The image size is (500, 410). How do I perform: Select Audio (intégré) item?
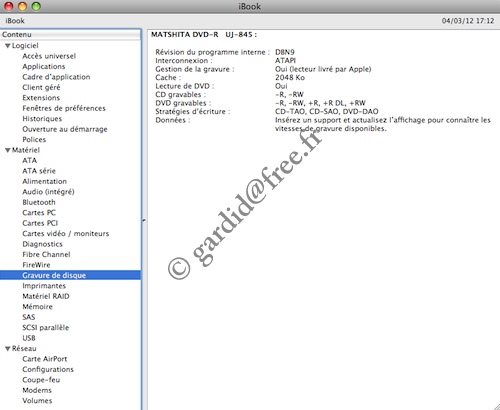[48, 192]
